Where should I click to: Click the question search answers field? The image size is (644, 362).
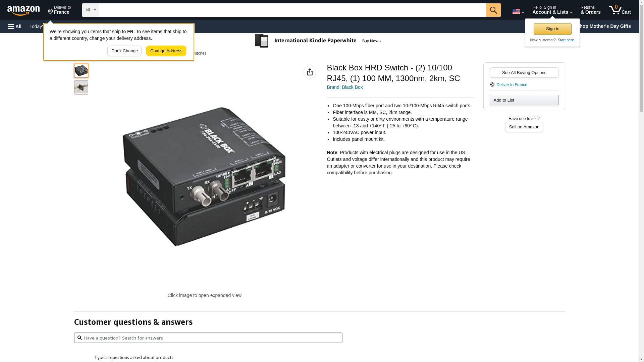[208, 338]
